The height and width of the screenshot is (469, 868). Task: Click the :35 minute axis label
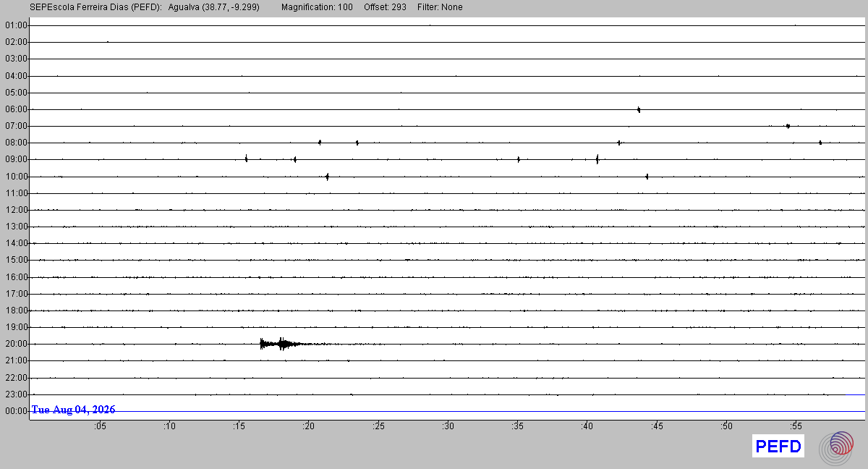coord(518,426)
